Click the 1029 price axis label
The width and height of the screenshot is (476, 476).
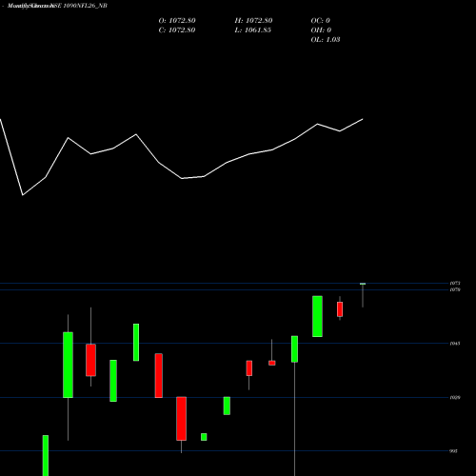pyautogui.click(x=455, y=397)
